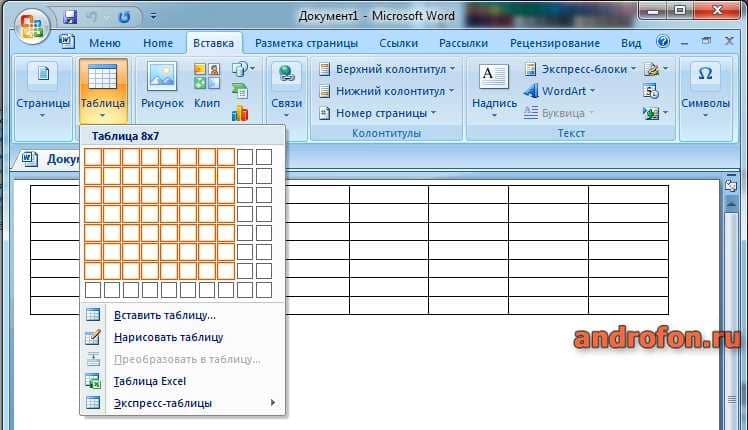Click the Вставить таблицу grid icon
The height and width of the screenshot is (430, 748).
tap(93, 315)
